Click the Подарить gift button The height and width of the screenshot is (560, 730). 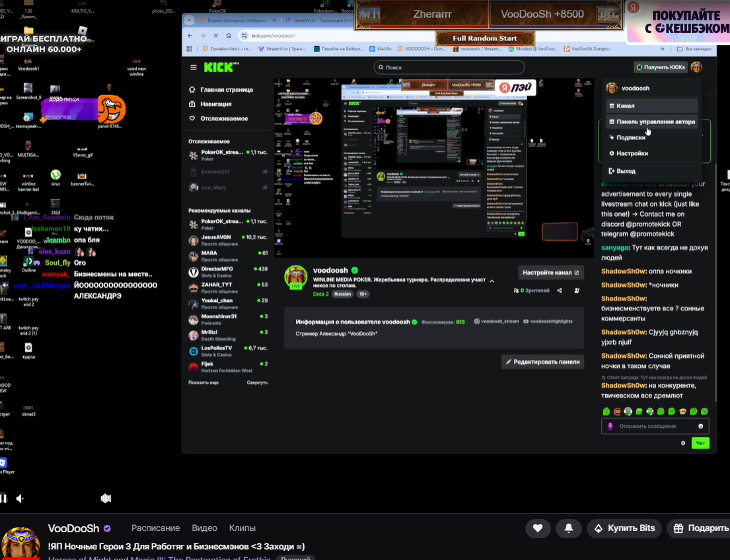tap(700, 528)
